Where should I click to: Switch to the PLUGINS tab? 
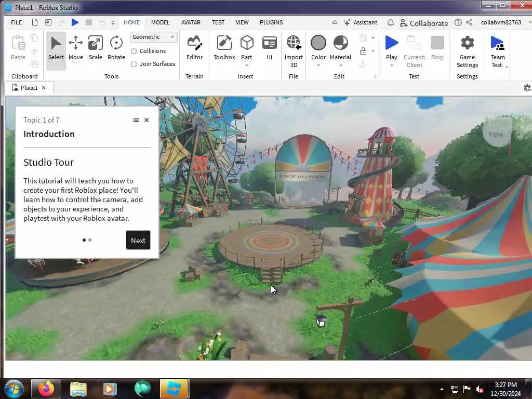[271, 22]
